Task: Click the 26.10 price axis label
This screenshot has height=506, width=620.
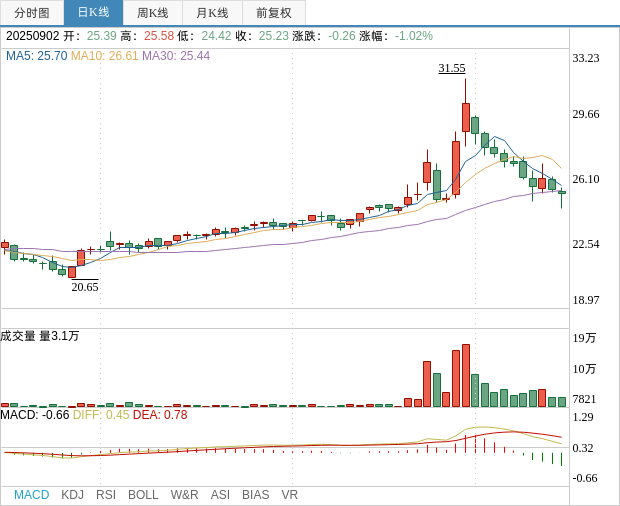Action: click(x=586, y=179)
